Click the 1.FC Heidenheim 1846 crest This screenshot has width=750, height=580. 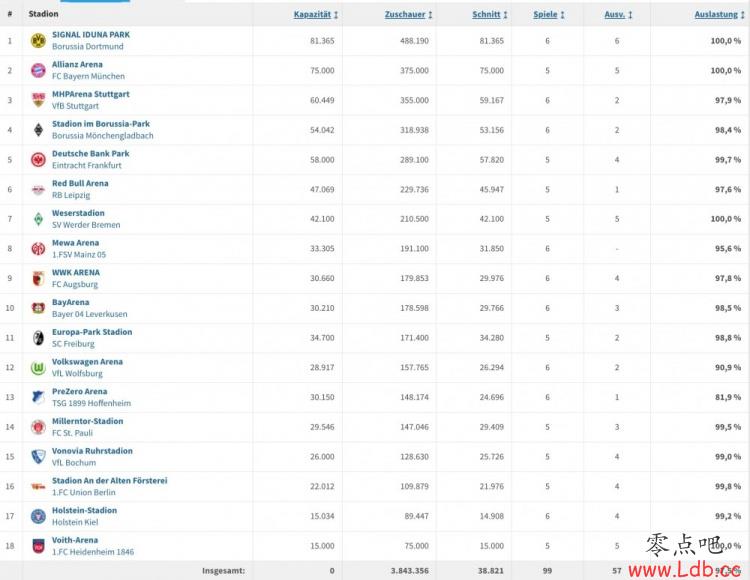38,546
